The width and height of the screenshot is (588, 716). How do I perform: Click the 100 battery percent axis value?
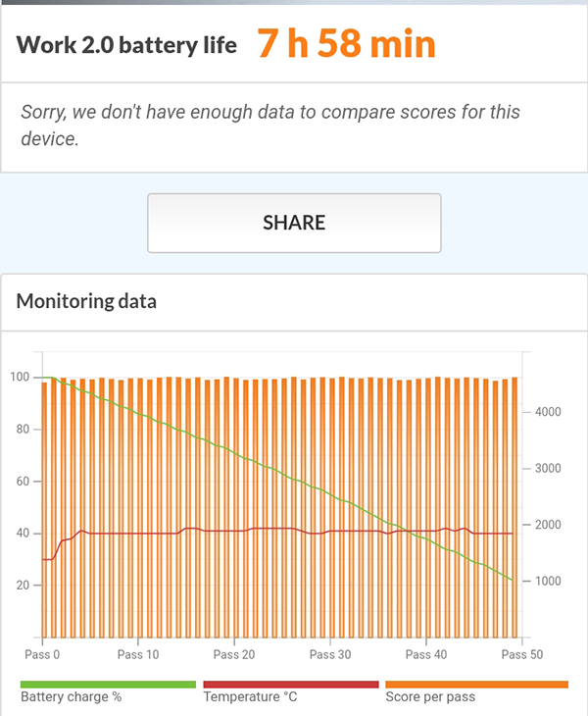click(x=19, y=378)
